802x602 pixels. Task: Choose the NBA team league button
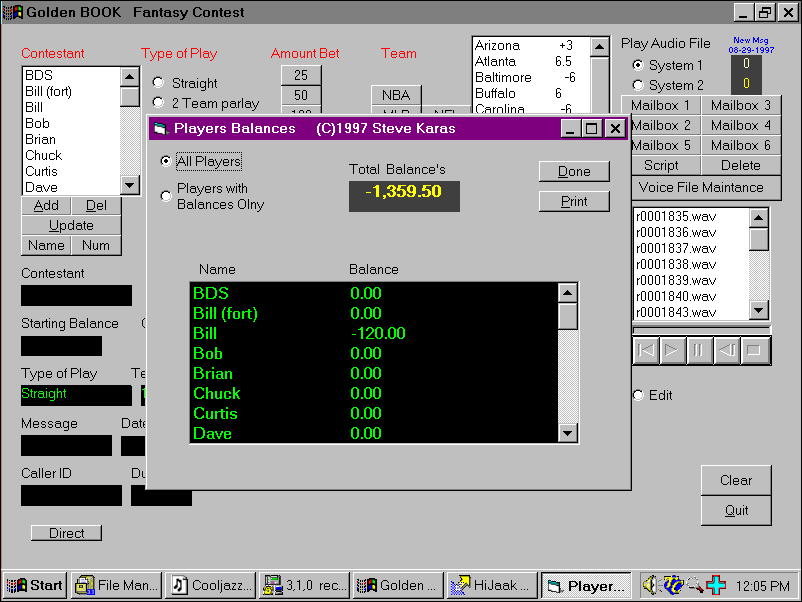coord(396,95)
